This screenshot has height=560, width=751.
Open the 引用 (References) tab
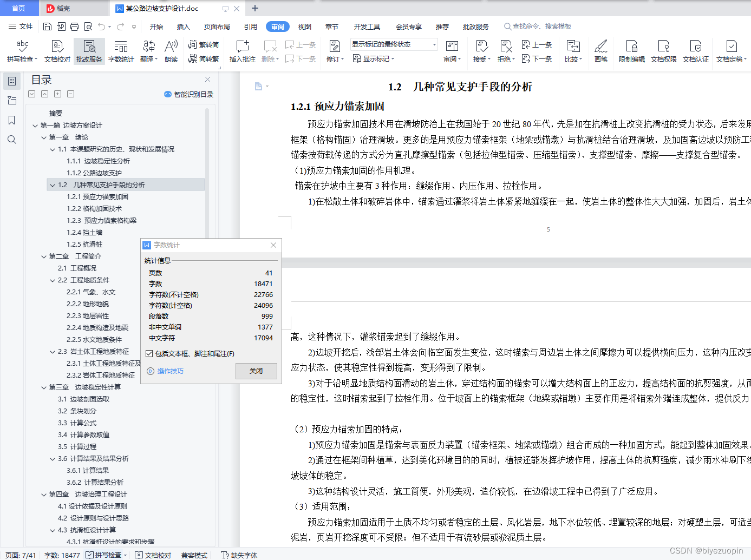[251, 27]
